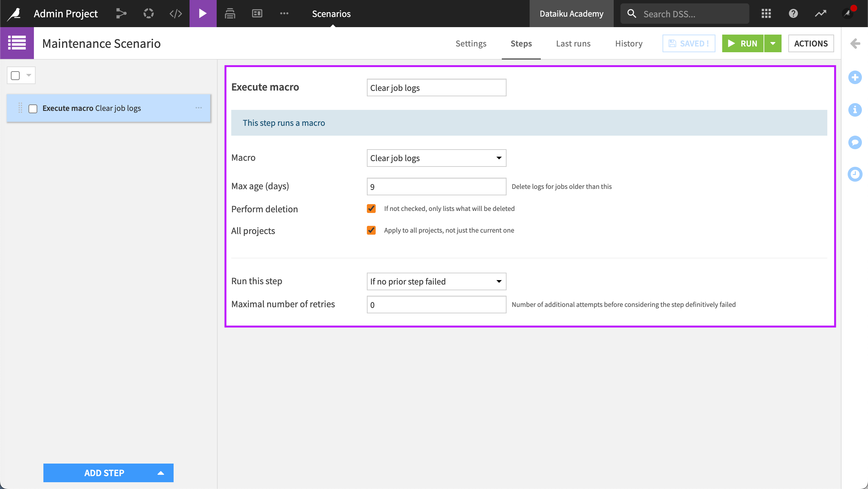Image resolution: width=868 pixels, height=489 pixels.
Task: Open the ACTIONS button
Action: tap(811, 43)
